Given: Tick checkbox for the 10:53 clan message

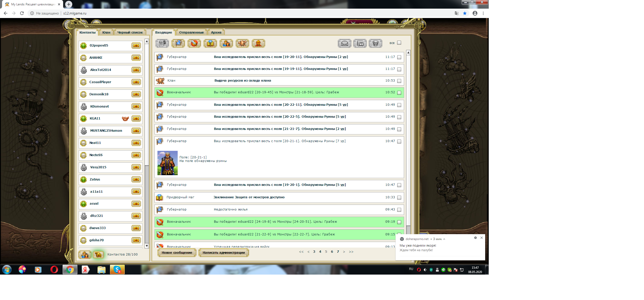Looking at the screenshot, I should [399, 81].
